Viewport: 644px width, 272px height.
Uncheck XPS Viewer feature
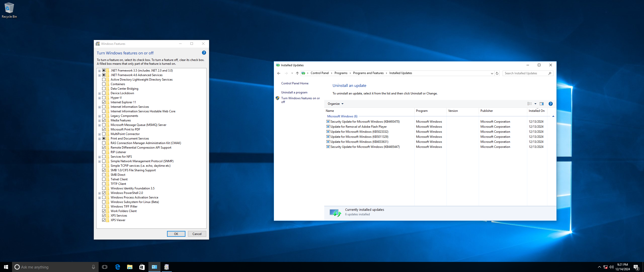point(104,220)
